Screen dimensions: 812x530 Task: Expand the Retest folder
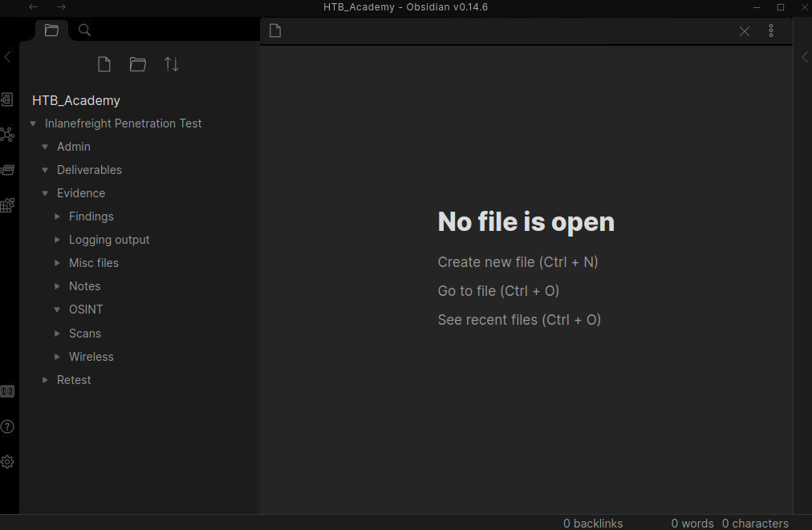pos(46,380)
